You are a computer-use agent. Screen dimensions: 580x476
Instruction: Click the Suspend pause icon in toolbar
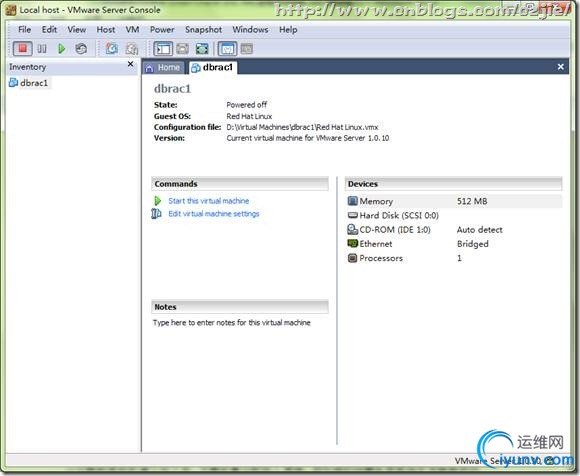pyautogui.click(x=42, y=48)
